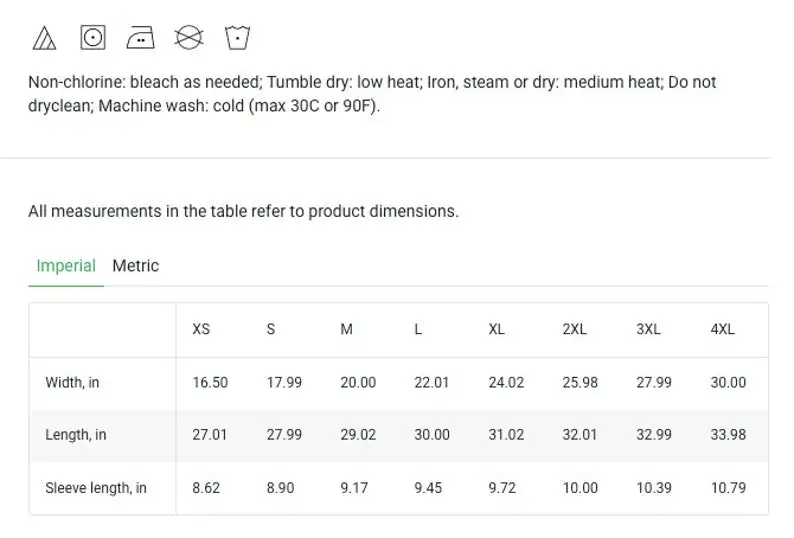
Task: Switch to the Metric tab
Action: 135,266
